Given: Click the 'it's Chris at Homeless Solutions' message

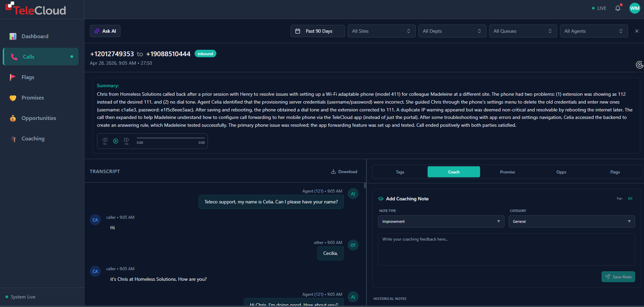Looking at the screenshot, I should click(159, 279).
